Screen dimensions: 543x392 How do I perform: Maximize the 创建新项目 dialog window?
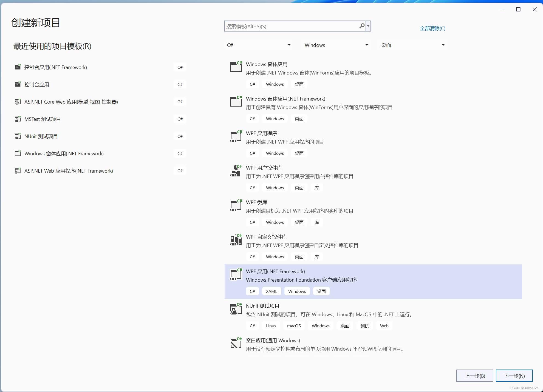(x=518, y=9)
